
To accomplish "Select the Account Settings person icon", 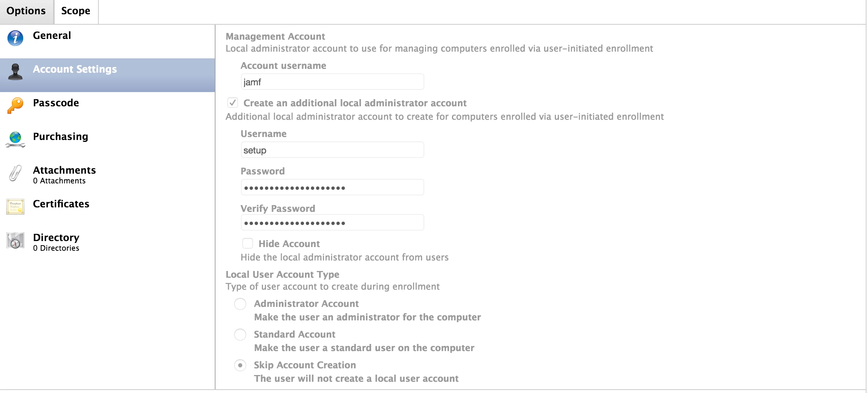I will [x=15, y=71].
